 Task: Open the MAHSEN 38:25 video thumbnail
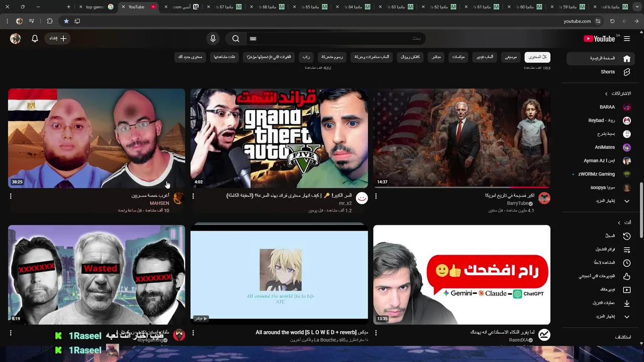click(97, 138)
